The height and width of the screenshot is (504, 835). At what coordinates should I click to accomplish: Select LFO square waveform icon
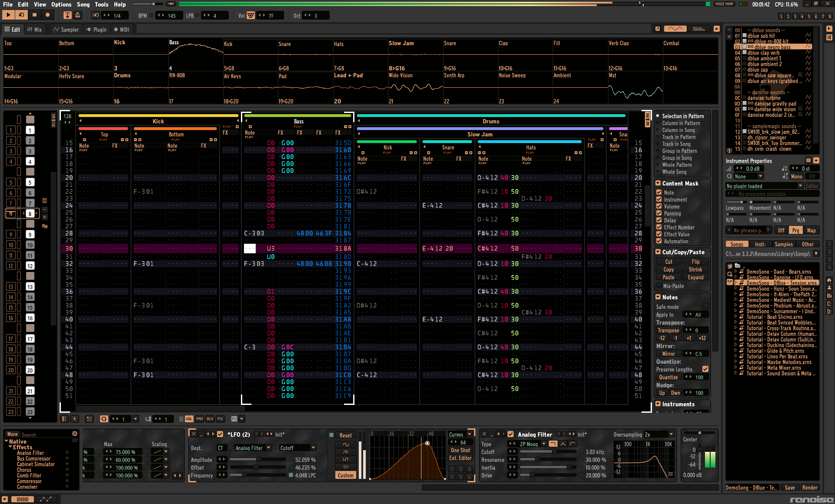point(346,459)
